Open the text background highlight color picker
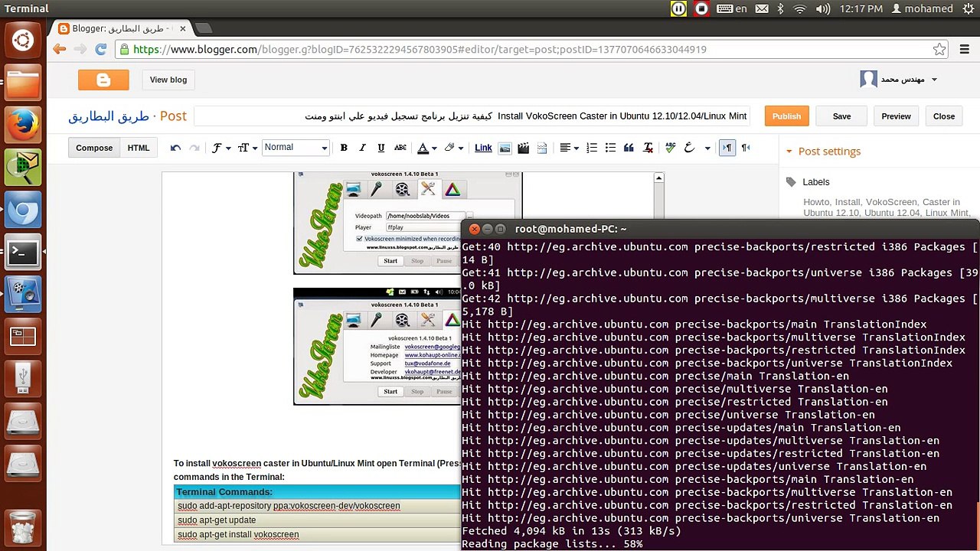Viewport: 980px width, 551px height. click(453, 148)
